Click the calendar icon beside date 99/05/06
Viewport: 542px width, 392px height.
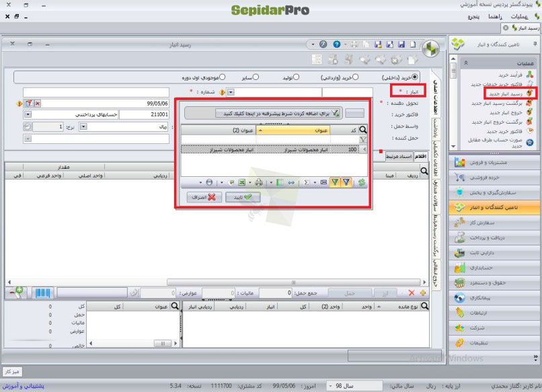(29, 104)
